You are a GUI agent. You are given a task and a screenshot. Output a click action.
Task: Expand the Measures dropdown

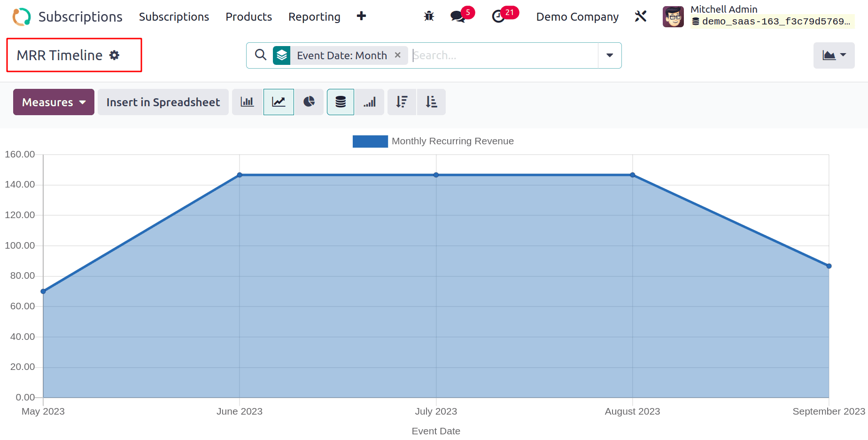[54, 102]
